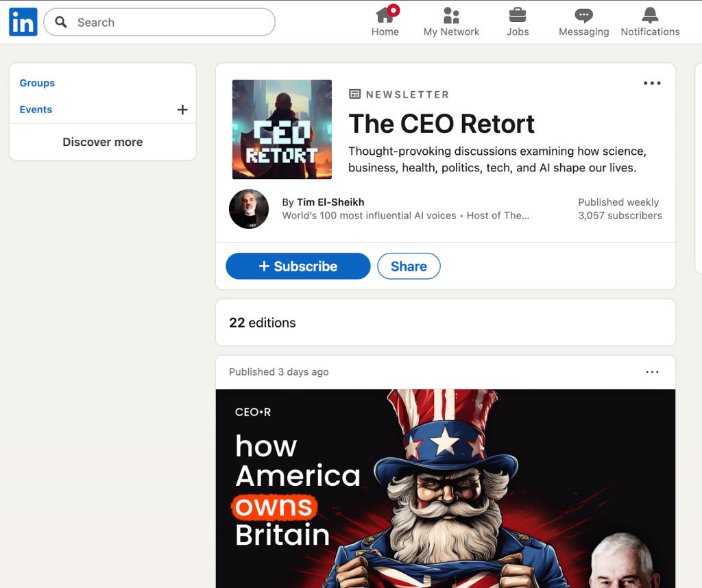Click the plus icon beside Events
Screen dimensions: 702x588
point(182,110)
